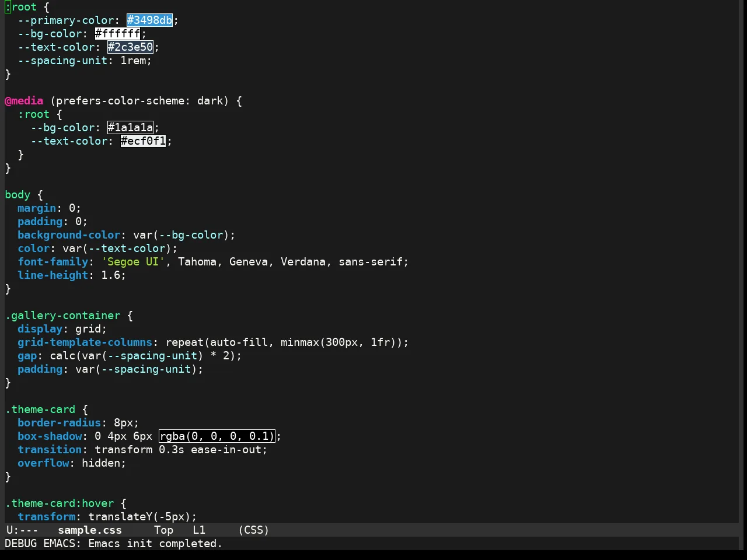
Task: Click the 'grid-template-columns' property name
Action: 85,342
